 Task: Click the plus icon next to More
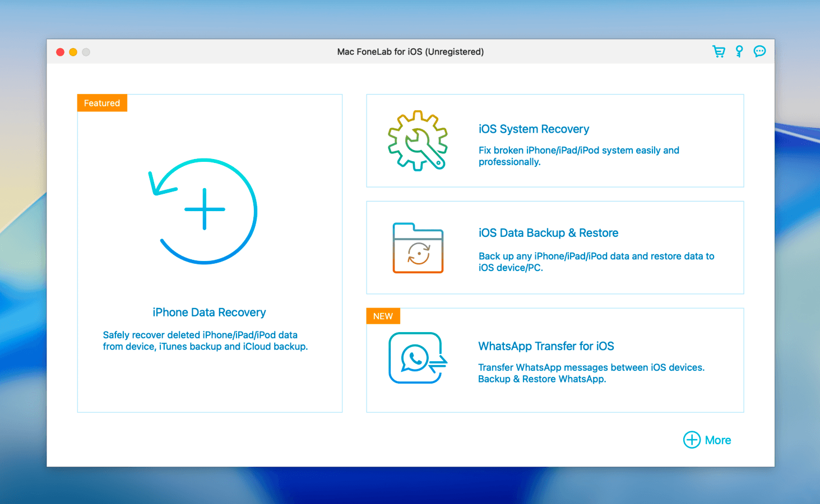point(692,440)
